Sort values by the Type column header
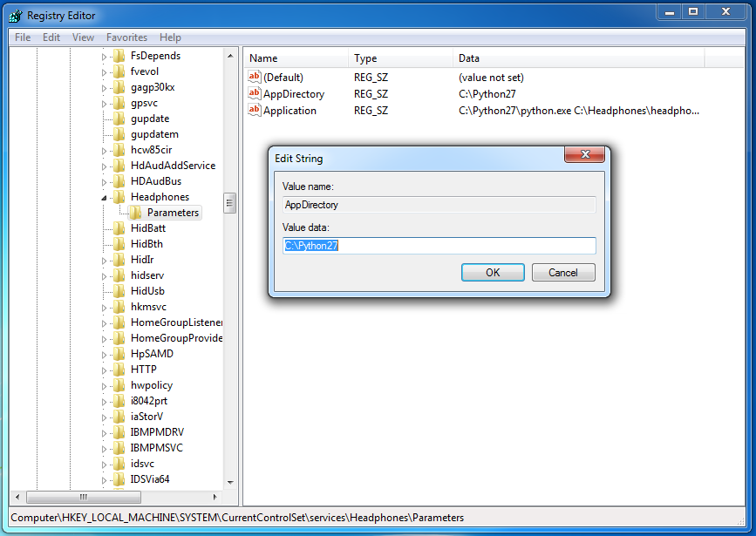This screenshot has height=536, width=756. [400, 58]
